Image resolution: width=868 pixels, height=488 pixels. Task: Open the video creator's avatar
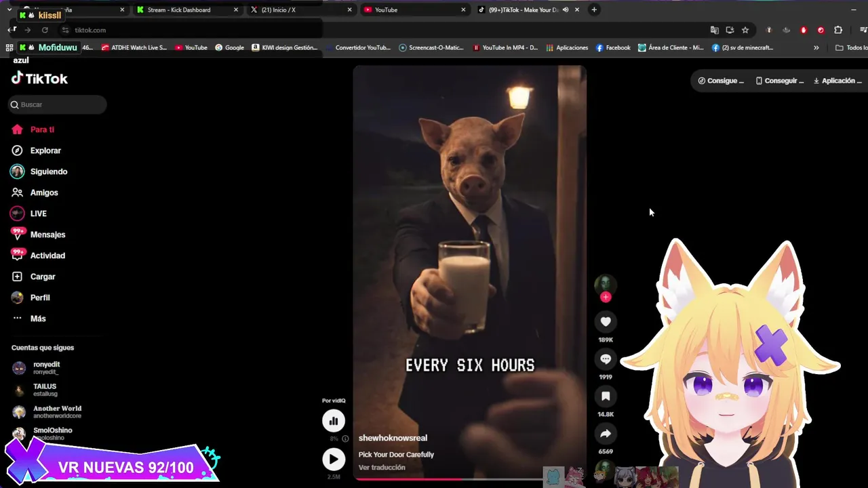pyautogui.click(x=604, y=284)
